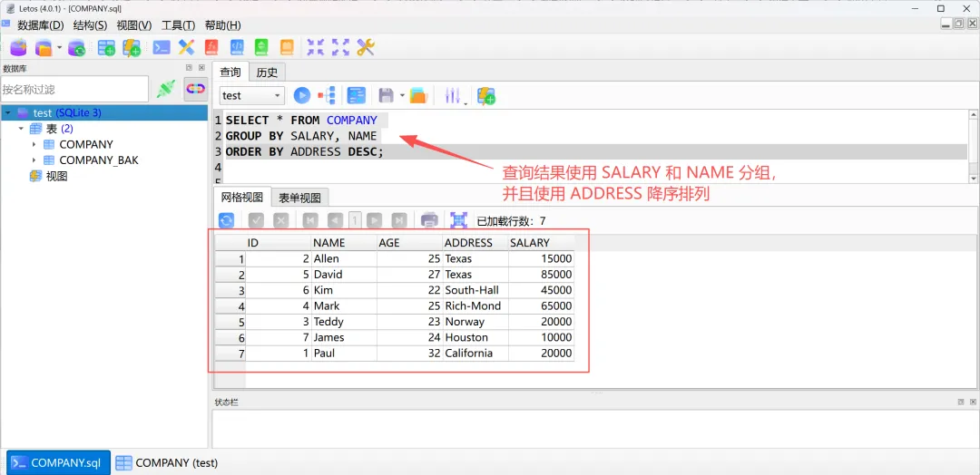Open the dropdown arrow beside database folder icon
The image size is (980, 475).
(59, 47)
